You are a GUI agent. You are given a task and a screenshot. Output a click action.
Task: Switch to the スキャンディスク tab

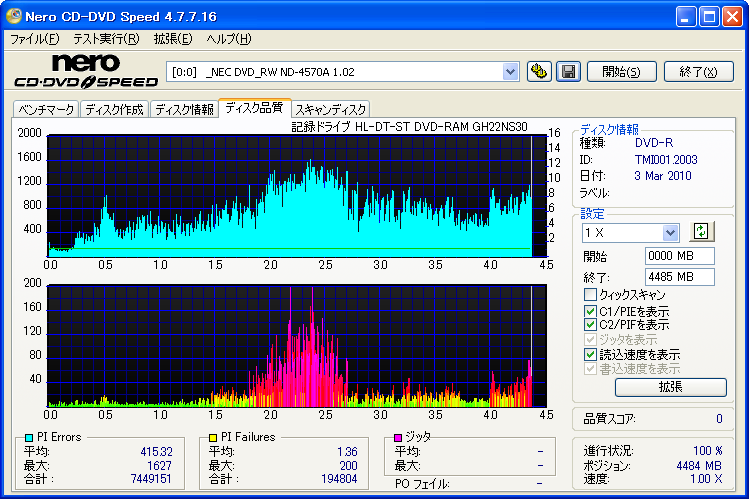331,109
